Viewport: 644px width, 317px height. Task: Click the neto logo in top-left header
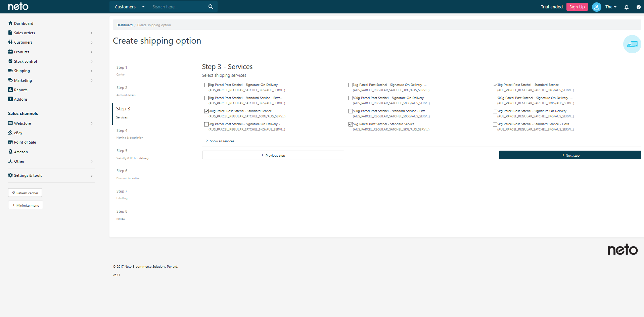pos(18,6)
